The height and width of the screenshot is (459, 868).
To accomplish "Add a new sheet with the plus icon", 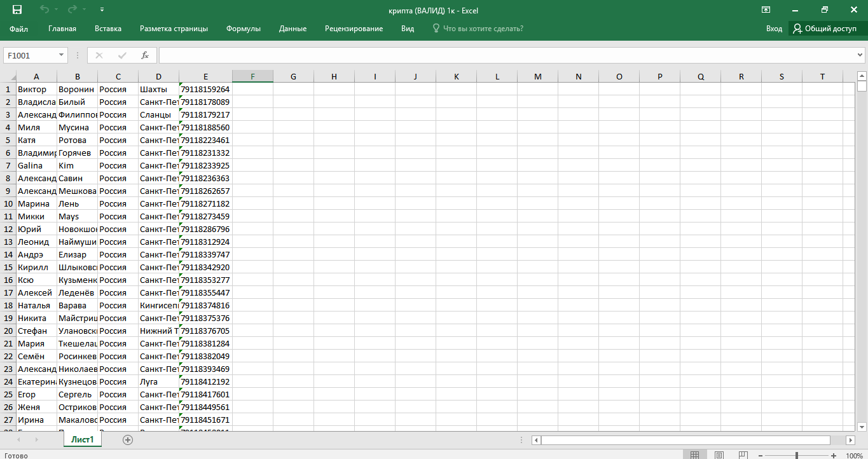I will tap(128, 440).
